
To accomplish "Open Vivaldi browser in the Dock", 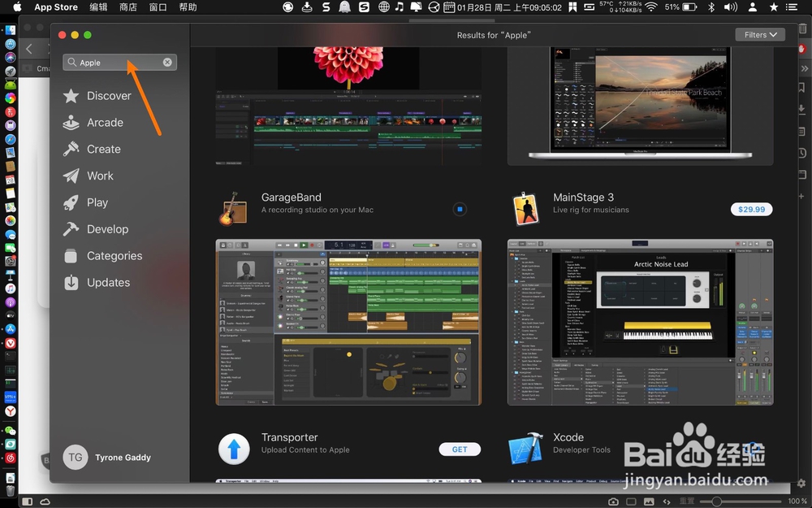I will [10, 343].
